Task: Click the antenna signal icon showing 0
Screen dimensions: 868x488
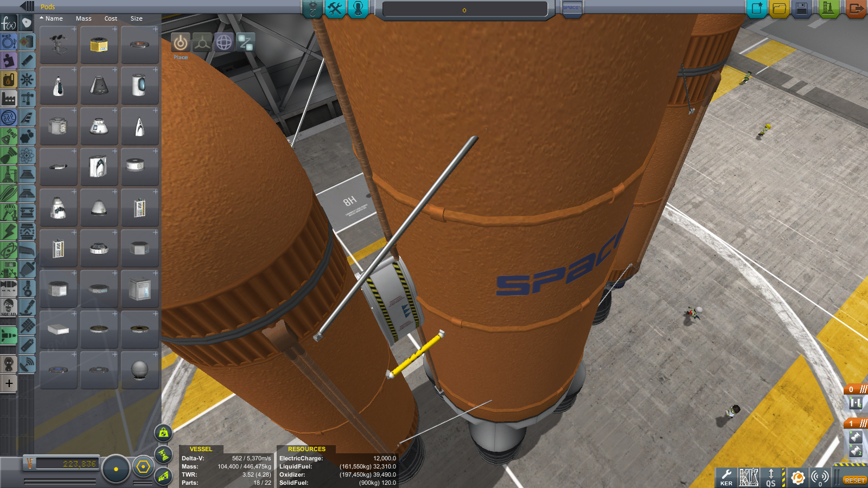Action: pyautogui.click(x=820, y=477)
